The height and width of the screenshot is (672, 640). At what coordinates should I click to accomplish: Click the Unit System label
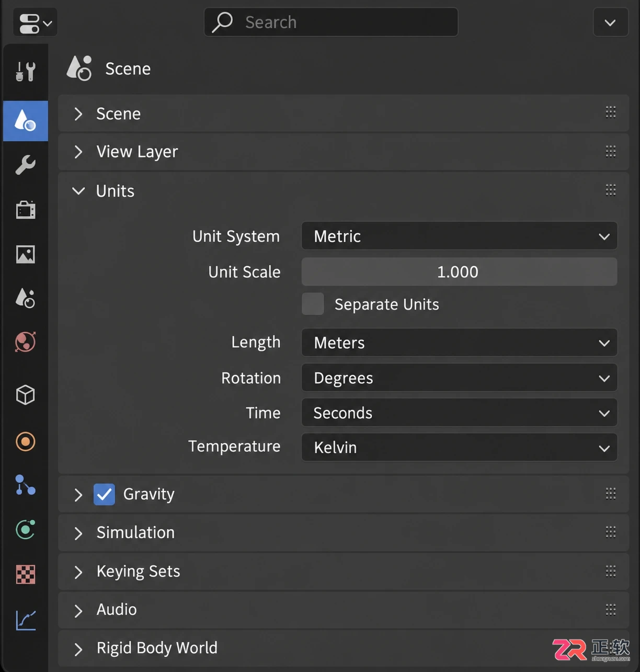(x=236, y=236)
